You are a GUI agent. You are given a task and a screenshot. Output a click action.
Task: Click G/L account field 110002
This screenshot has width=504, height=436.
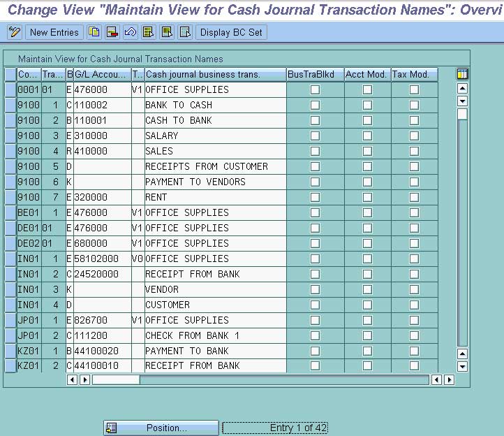[102, 105]
